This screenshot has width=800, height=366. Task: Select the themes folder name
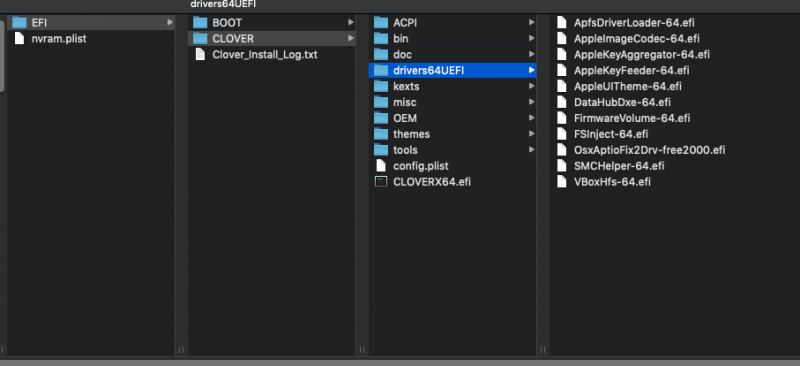(x=412, y=134)
